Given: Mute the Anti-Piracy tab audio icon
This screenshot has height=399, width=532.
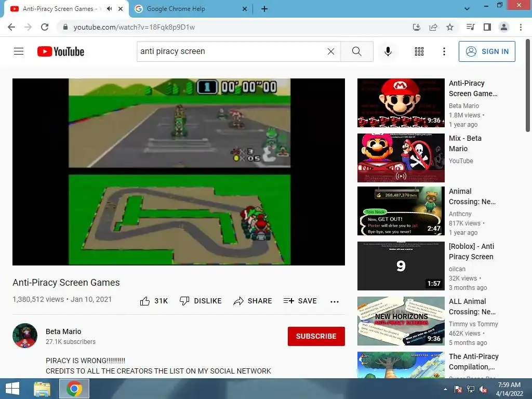Looking at the screenshot, I should coord(109,9).
